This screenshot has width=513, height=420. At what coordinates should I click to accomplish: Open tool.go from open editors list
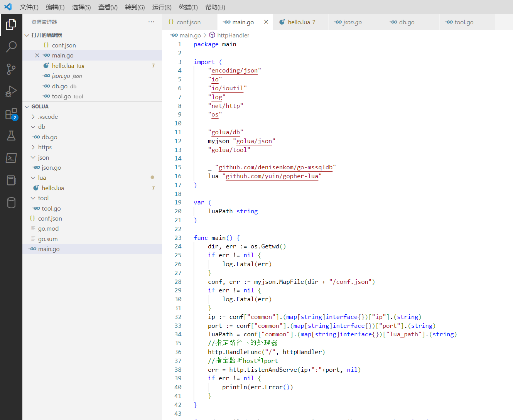pyautogui.click(x=92, y=96)
